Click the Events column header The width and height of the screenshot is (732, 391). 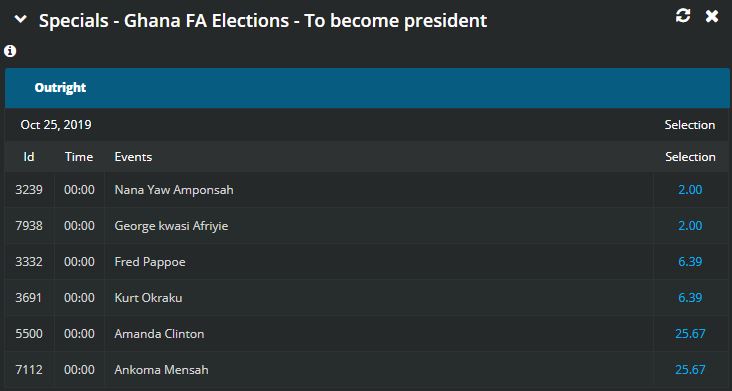[x=133, y=157]
